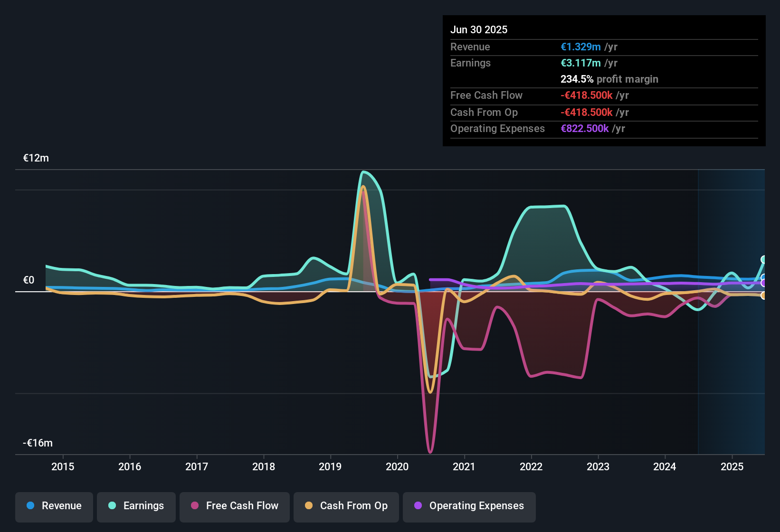Click the purple Operating Expenses legend dot
This screenshot has height=532, width=780.
(x=418, y=506)
